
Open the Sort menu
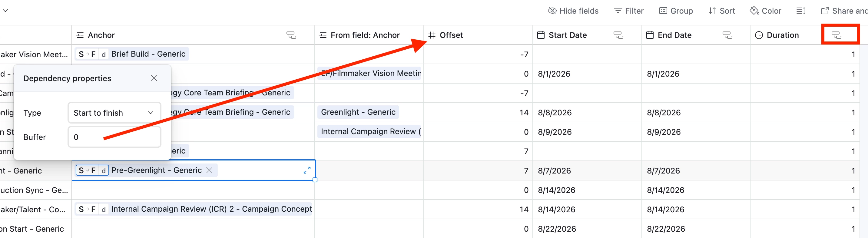point(721,11)
